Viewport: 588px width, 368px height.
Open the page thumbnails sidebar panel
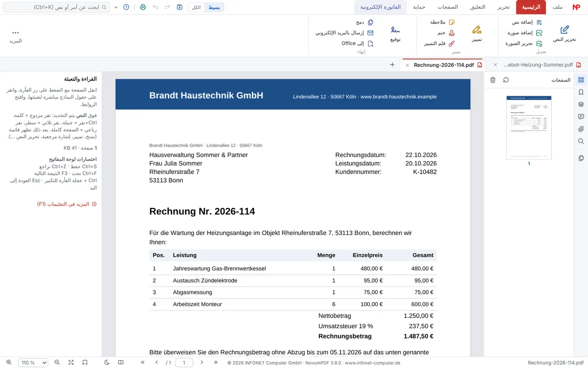click(581, 80)
